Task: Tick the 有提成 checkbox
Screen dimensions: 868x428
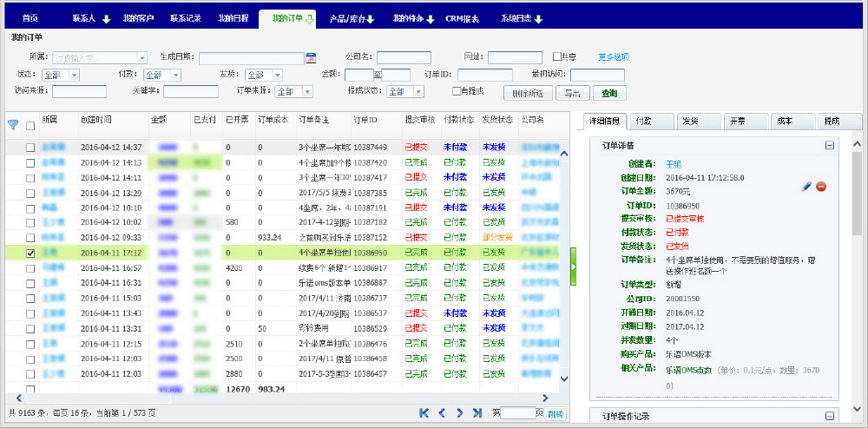Action: coord(457,91)
